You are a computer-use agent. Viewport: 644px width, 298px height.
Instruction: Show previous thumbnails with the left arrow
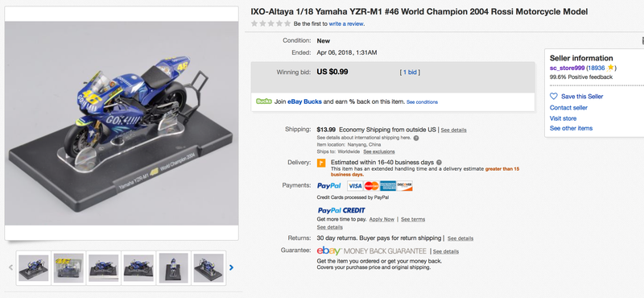click(x=10, y=267)
